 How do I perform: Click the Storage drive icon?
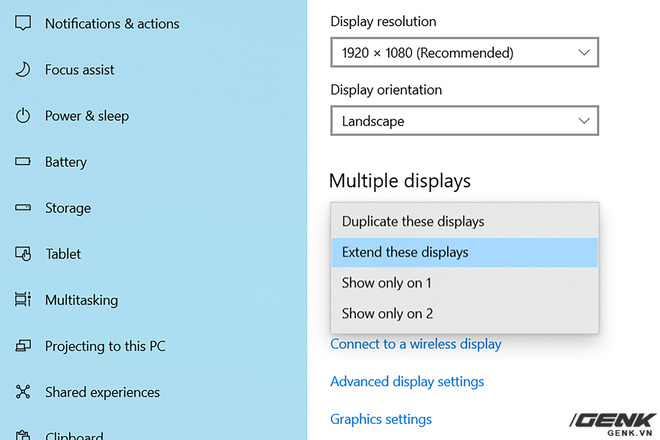23,208
